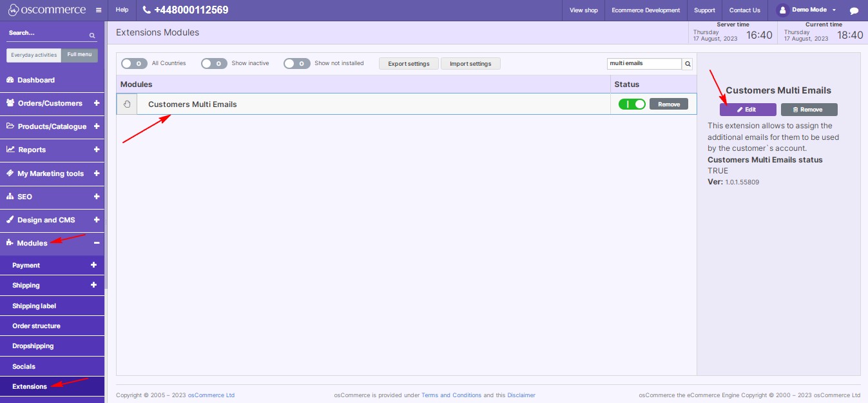Open My Marketing tools menu item
Screen dimensions: 868x403
[x=52, y=173]
